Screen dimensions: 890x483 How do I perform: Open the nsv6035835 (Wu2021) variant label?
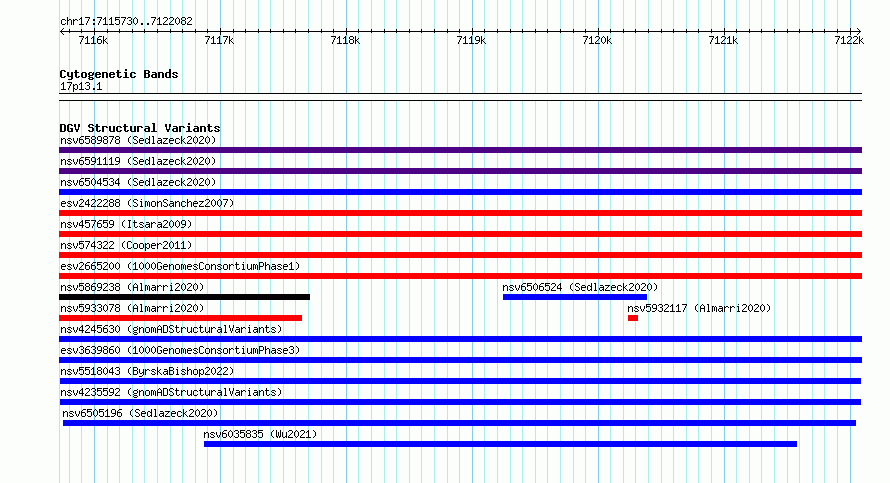pyautogui.click(x=260, y=434)
